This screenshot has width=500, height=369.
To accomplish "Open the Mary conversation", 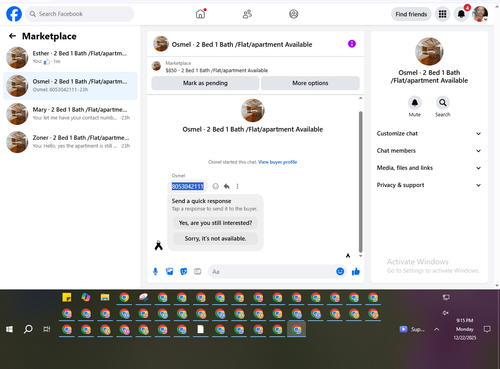I will click(x=70, y=114).
